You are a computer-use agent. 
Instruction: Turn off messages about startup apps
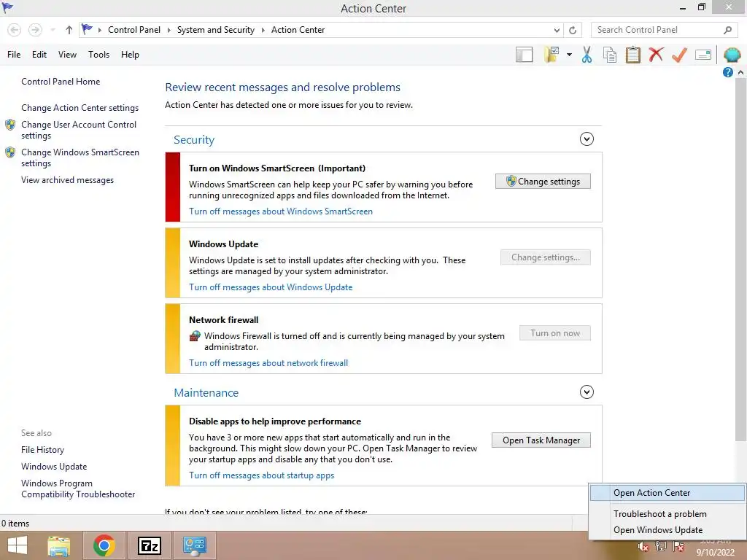262,475
